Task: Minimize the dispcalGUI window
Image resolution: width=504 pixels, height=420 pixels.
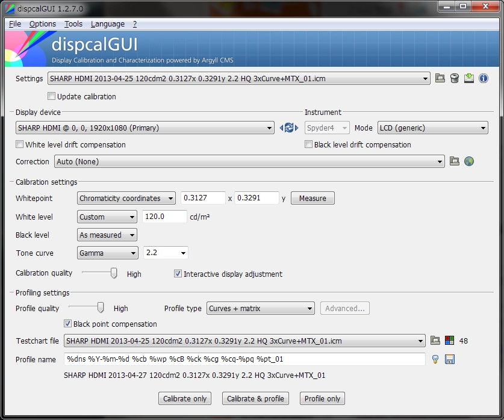Action: coord(447,6)
